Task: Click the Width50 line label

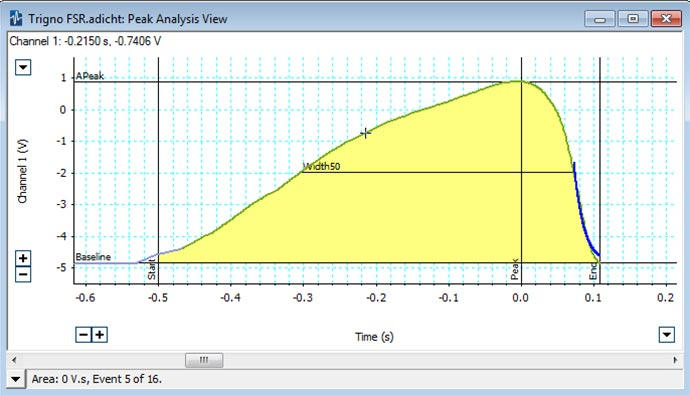Action: [322, 166]
